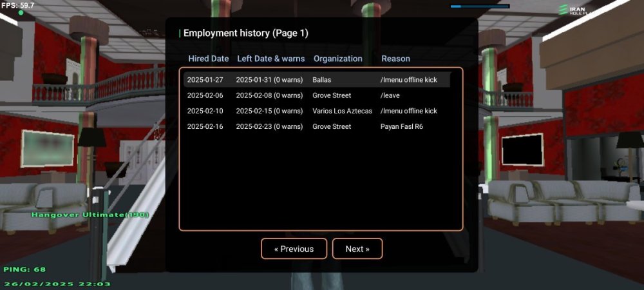This screenshot has height=290, width=644.
Task: Click the Left Date & warns header
Action: (270, 59)
